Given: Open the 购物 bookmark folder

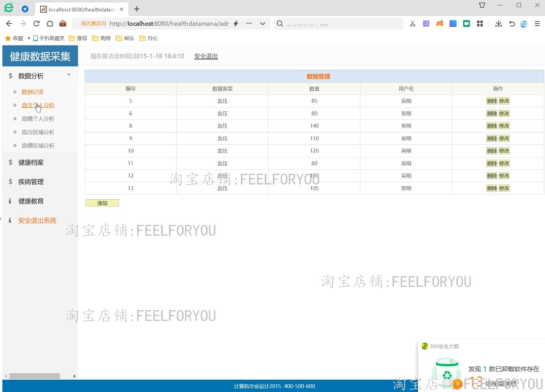Looking at the screenshot, I should pyautogui.click(x=102, y=38).
